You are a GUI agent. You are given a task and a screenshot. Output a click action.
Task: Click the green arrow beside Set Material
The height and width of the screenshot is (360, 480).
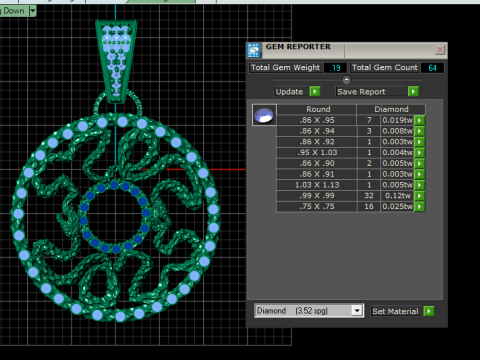tap(429, 311)
